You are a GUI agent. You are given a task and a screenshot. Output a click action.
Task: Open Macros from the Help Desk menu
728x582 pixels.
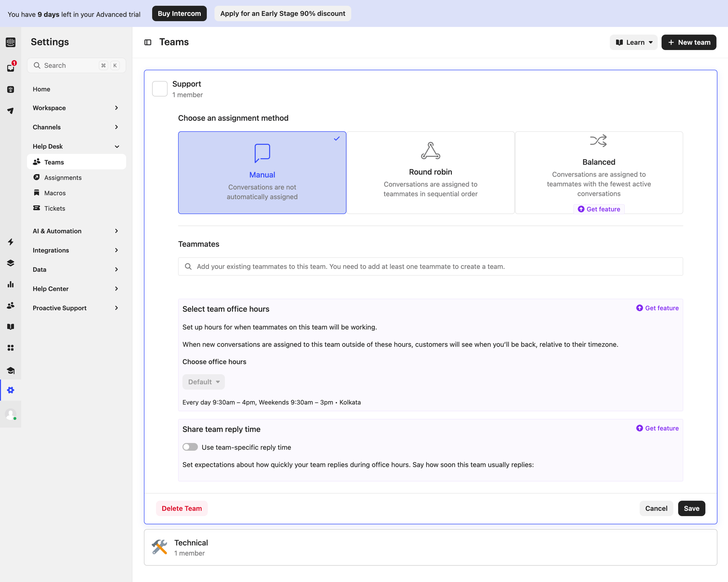coord(55,192)
